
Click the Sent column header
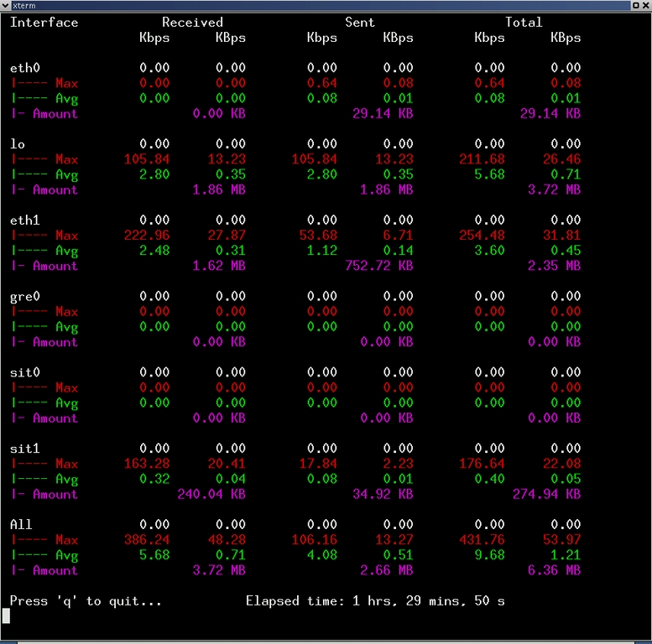pyautogui.click(x=360, y=23)
